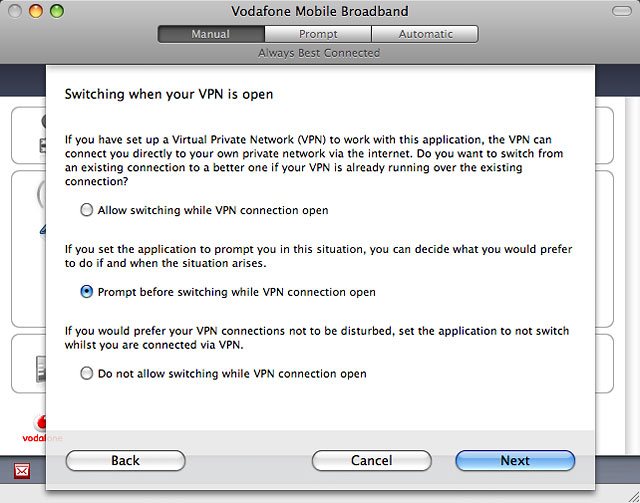Click the Switching when your VPN is open heading
The width and height of the screenshot is (640, 503).
coord(169,95)
